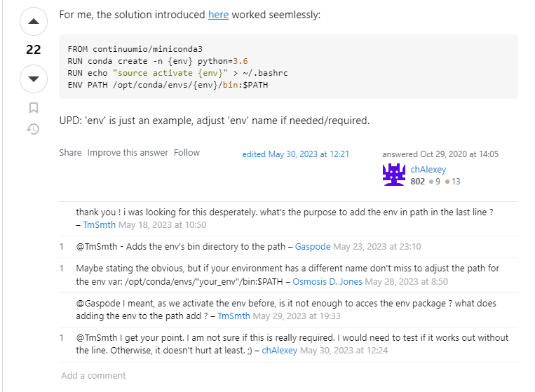Follow this answer
Image resolution: width=535 pixels, height=392 pixels.
tap(187, 153)
